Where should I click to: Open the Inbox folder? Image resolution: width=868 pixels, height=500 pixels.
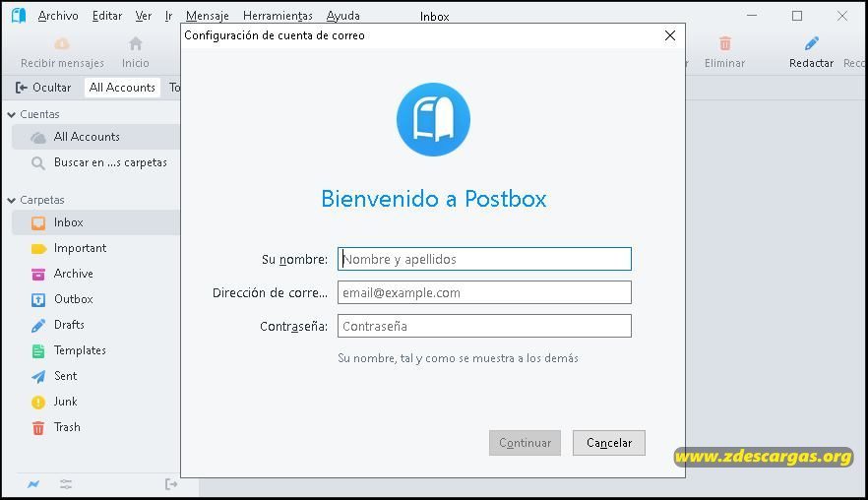pos(95,222)
